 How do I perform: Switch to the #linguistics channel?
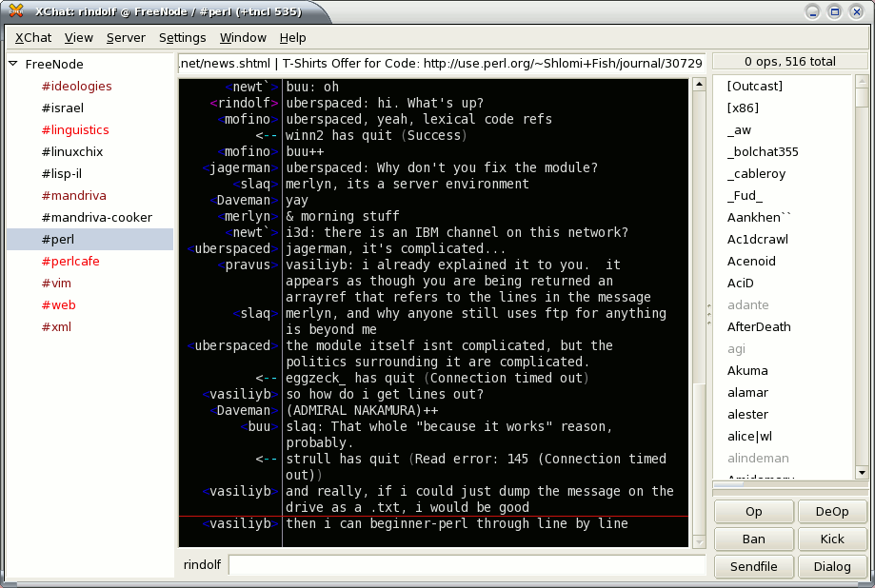(x=75, y=129)
